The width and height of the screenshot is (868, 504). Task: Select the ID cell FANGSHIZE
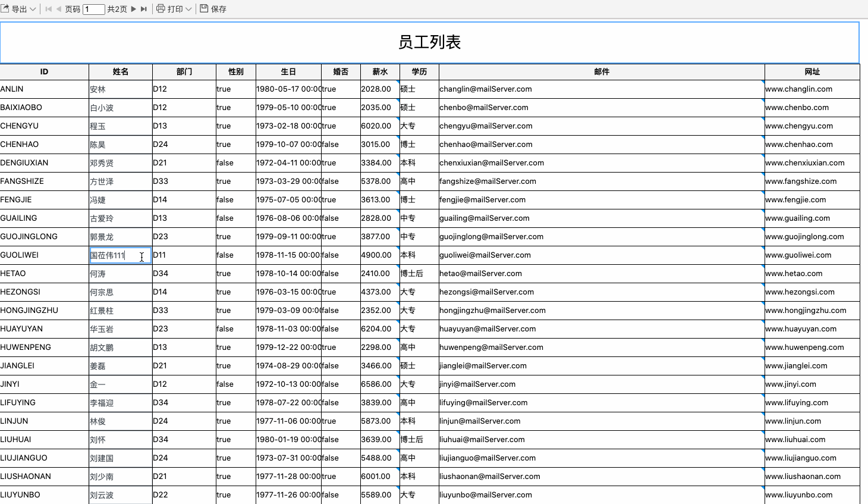coord(44,181)
